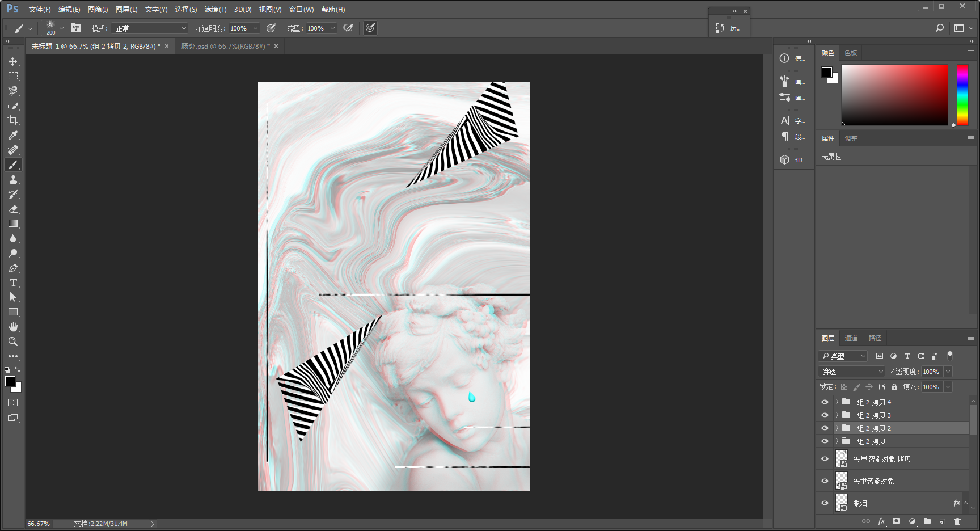Select the Move tool
Screen dimensions: 980x531
coord(13,61)
